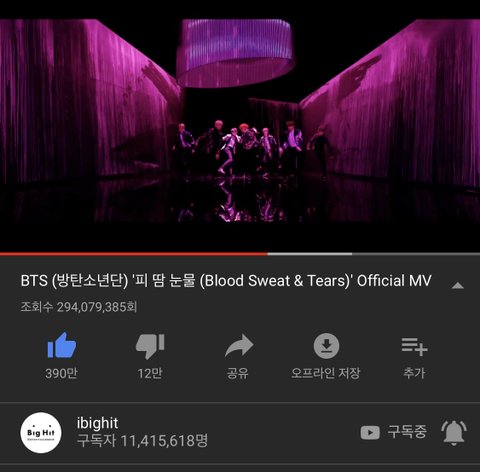Tap the thumbs-down dislike icon
Screen dimensions: 480x472
click(150, 346)
